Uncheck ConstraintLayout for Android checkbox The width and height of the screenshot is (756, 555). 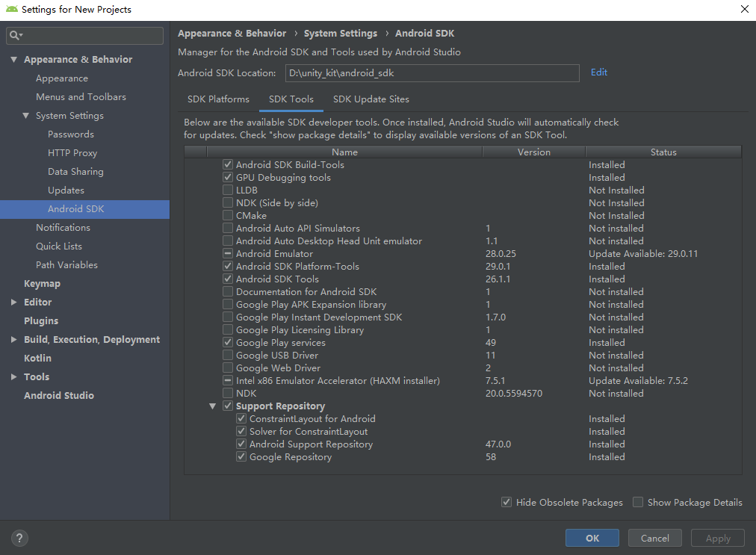[x=241, y=418]
